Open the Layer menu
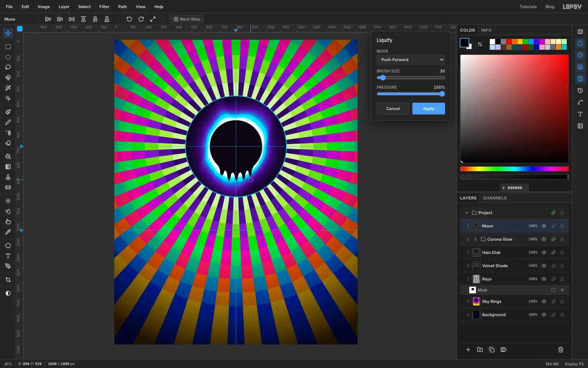This screenshot has height=368, width=588. pos(64,7)
